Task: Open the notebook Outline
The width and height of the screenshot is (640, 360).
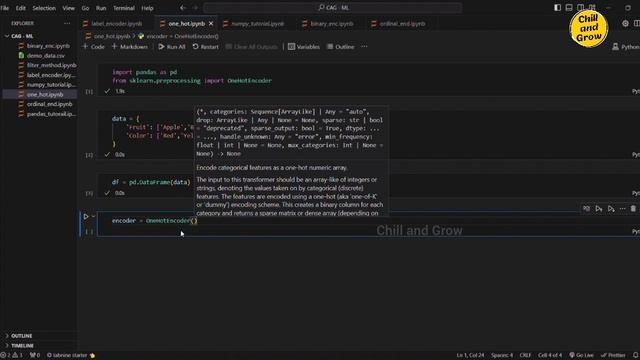Action: (x=340, y=47)
